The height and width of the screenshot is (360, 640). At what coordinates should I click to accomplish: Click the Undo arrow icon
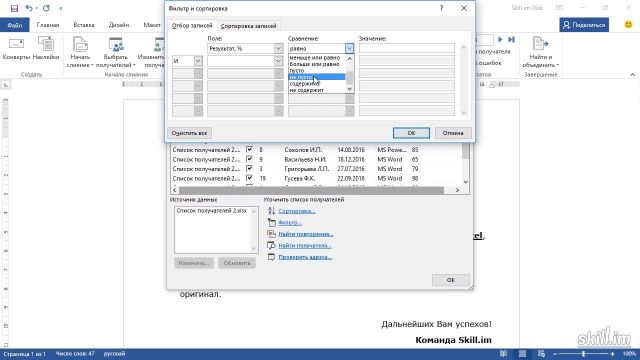pos(29,8)
